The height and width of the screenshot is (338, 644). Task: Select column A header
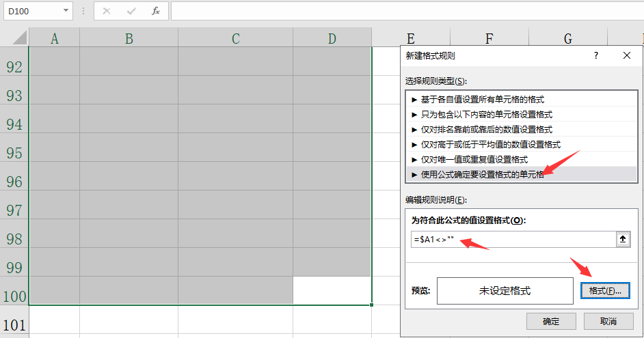54,38
